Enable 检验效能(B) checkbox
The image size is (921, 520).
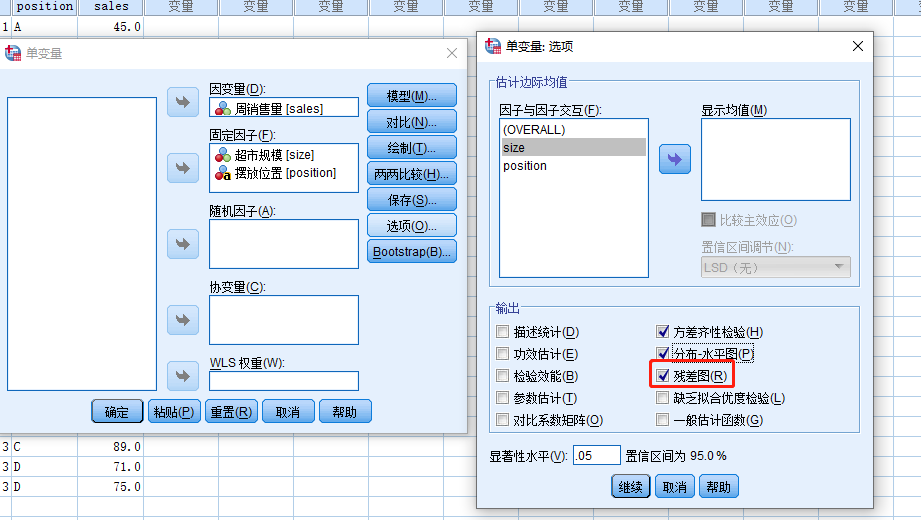(x=502, y=376)
